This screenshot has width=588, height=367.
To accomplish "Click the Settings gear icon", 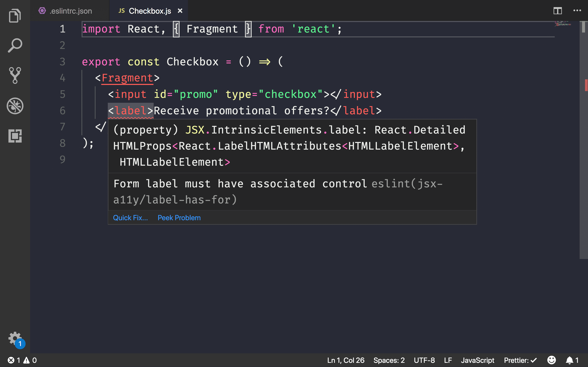I will coord(15,338).
